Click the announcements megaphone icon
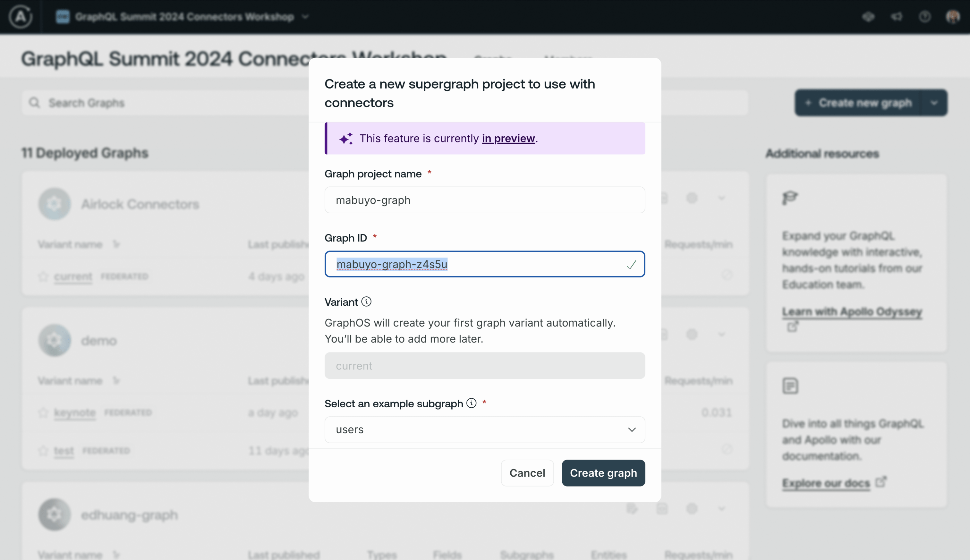This screenshot has width=970, height=560. pos(897,17)
